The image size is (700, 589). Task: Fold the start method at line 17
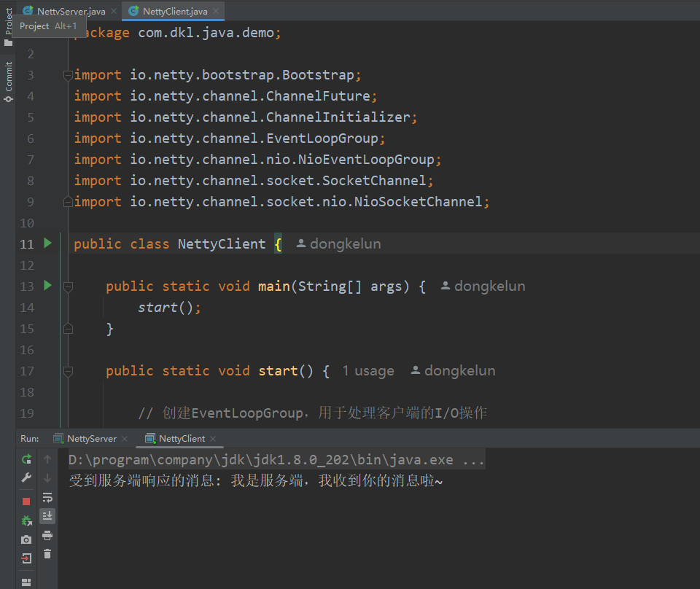coord(68,371)
